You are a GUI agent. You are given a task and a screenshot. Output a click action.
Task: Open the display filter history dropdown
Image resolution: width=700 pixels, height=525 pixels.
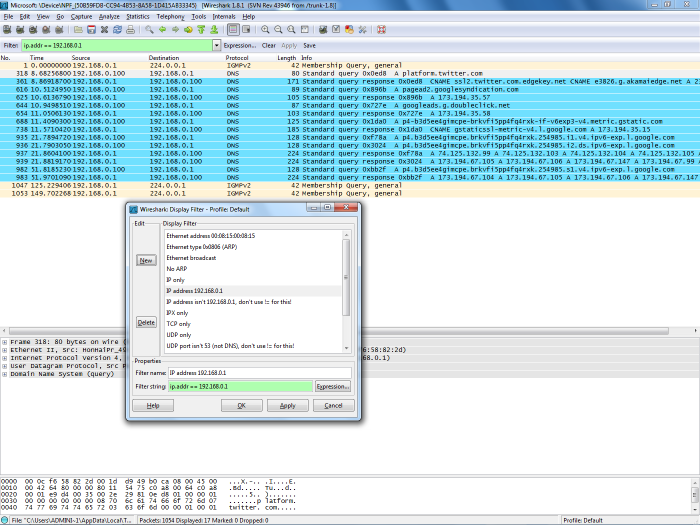click(217, 45)
